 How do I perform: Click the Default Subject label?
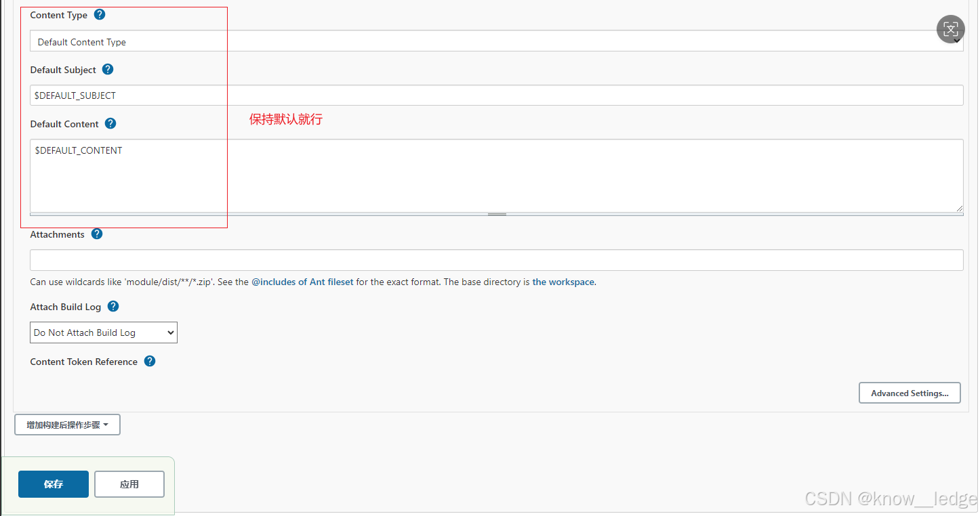pyautogui.click(x=63, y=70)
